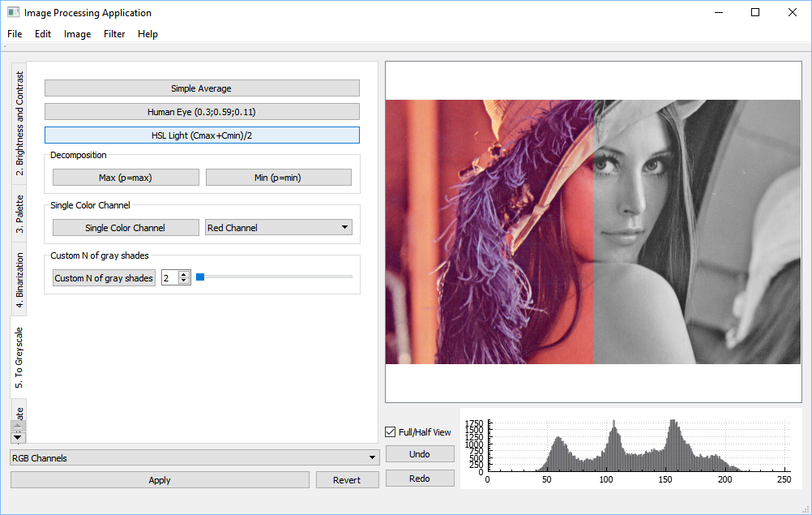Switch to the 4. Binarization tab
Image resolution: width=812 pixels, height=515 pixels.
pos(19,280)
